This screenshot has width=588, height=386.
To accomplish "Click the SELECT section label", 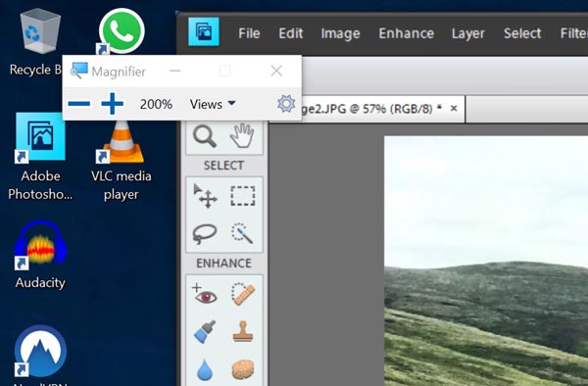I will click(x=223, y=166).
